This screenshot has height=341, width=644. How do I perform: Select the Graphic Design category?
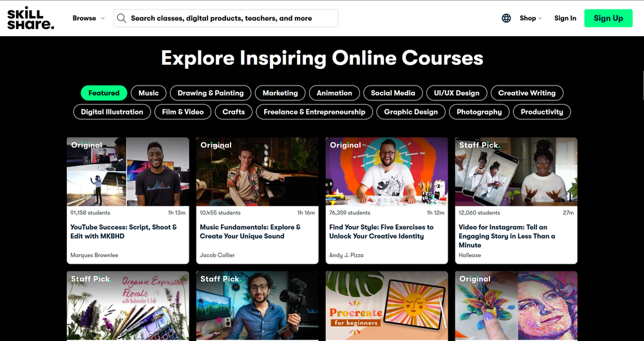[411, 112]
